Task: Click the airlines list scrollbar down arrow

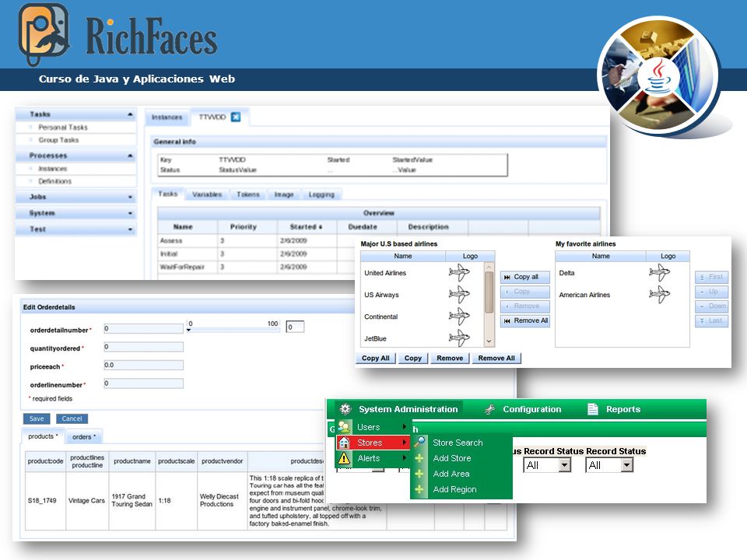Action: (489, 341)
